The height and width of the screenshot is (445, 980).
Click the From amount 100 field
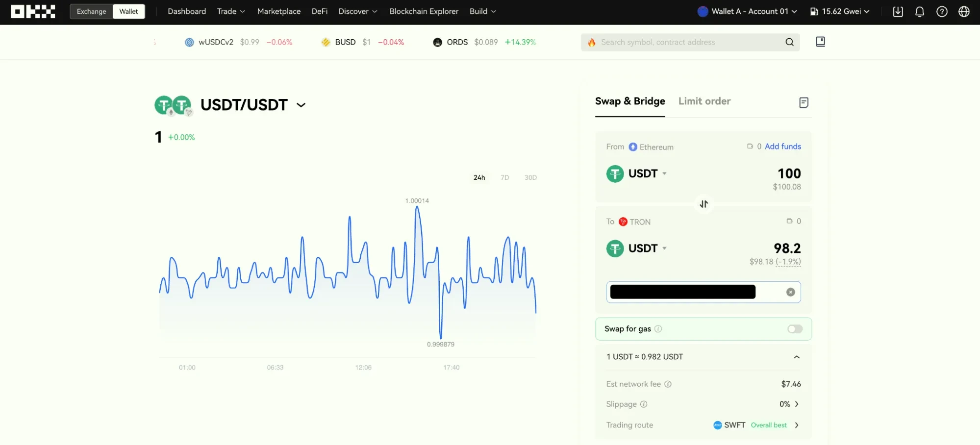[789, 173]
